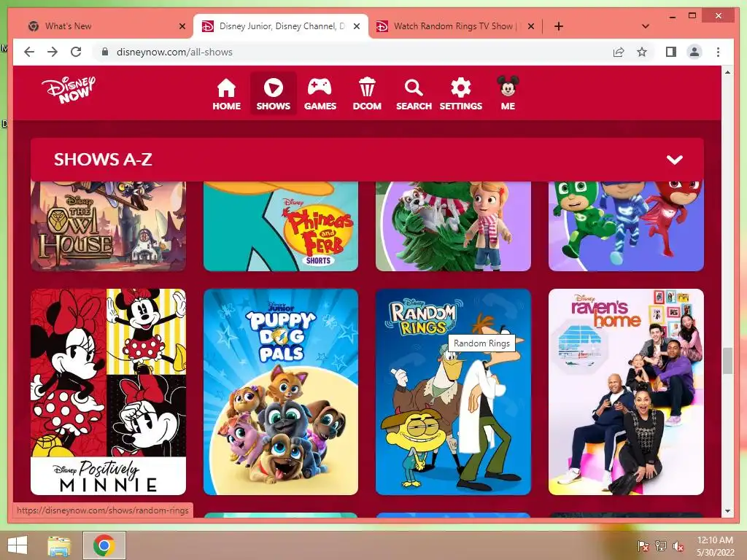
Task: Open File Explorer from taskbar
Action: tap(59, 545)
